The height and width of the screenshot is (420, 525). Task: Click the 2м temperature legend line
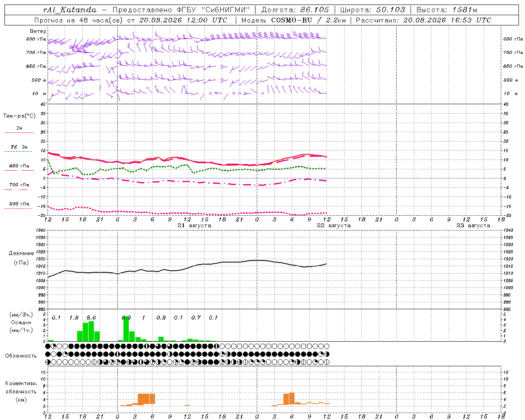click(19, 130)
